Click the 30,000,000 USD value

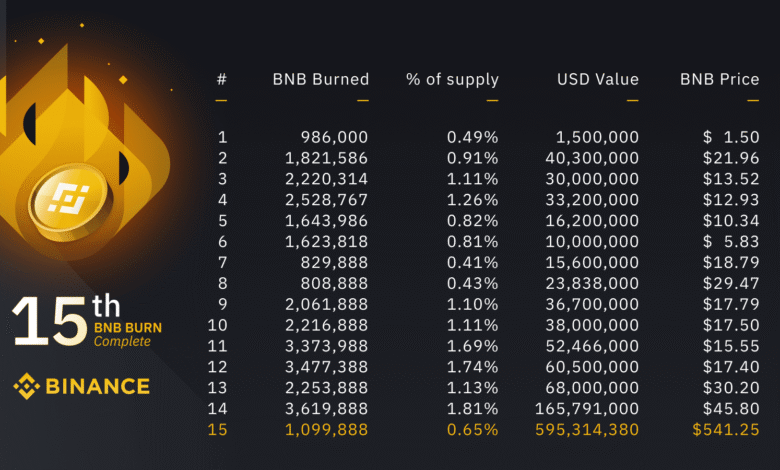coord(592,179)
